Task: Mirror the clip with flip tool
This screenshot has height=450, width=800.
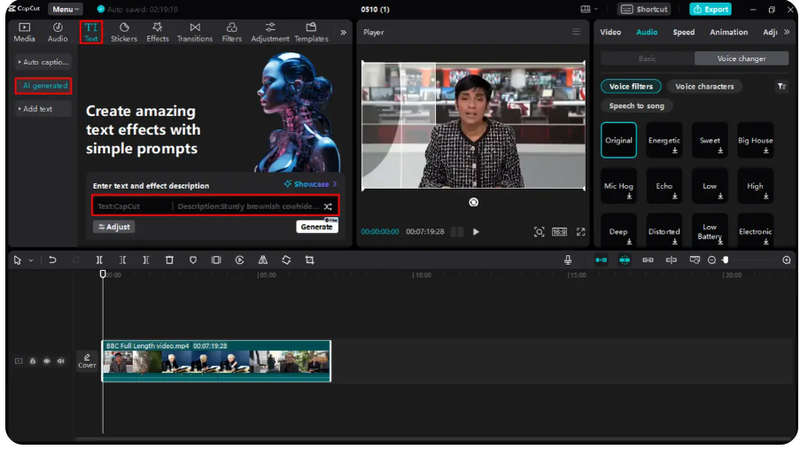Action: click(x=263, y=260)
